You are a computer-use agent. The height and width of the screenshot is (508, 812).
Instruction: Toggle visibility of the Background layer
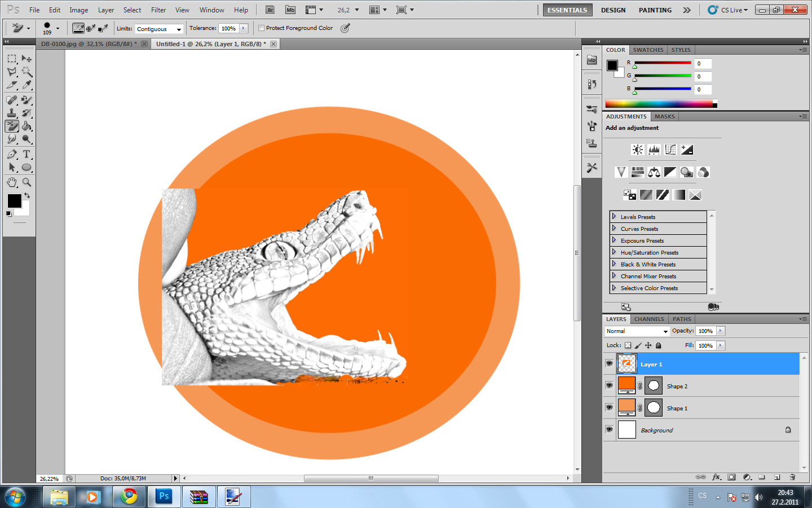(609, 430)
